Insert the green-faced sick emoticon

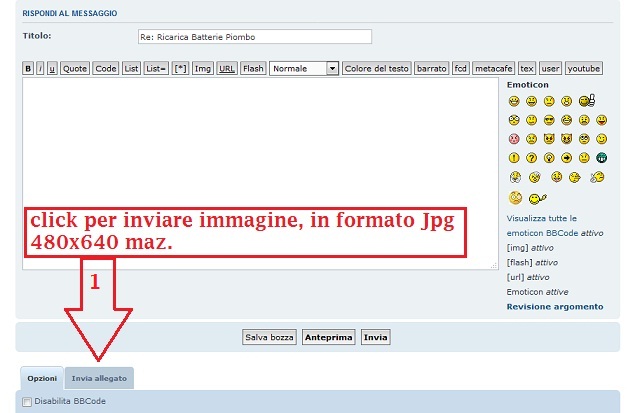(601, 158)
